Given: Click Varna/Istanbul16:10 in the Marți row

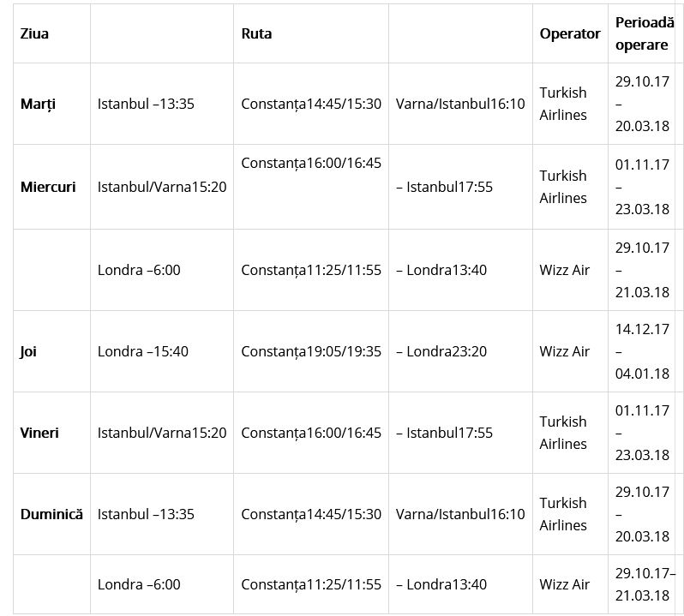Looking at the screenshot, I should pos(460,104).
